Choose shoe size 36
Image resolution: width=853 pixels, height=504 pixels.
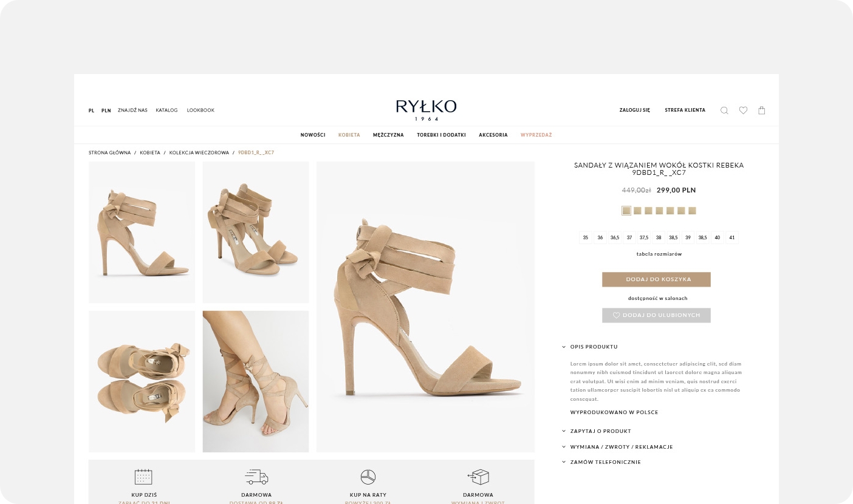pyautogui.click(x=600, y=237)
